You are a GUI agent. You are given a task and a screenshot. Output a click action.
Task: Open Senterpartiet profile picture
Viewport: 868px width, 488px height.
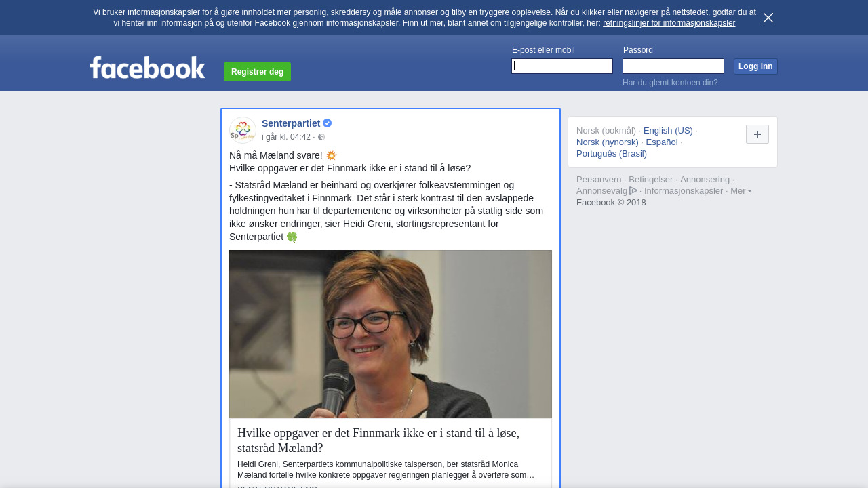click(x=243, y=130)
